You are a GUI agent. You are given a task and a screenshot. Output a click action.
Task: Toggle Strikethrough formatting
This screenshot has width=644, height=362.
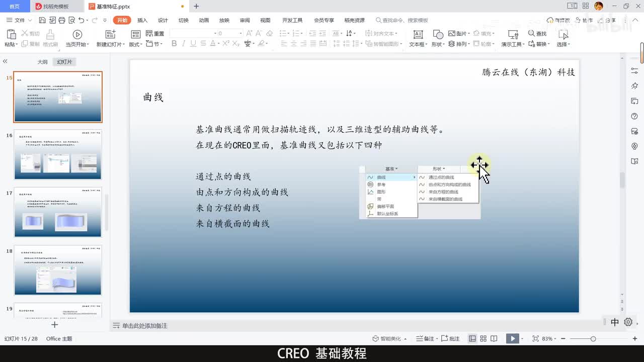click(x=203, y=44)
